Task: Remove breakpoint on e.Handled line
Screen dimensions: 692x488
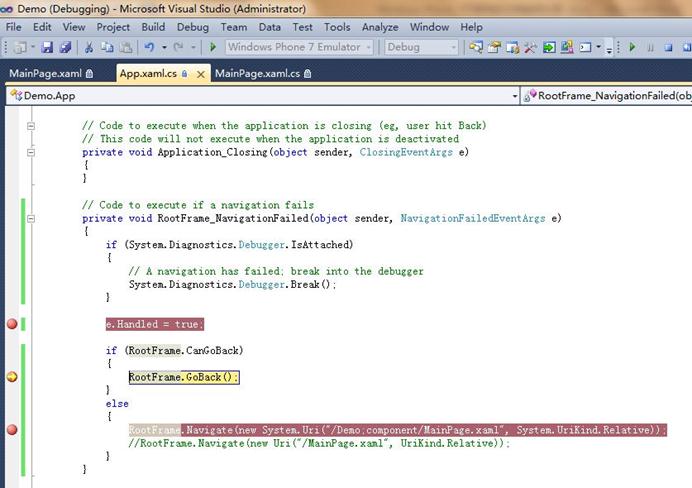Action: [x=12, y=324]
